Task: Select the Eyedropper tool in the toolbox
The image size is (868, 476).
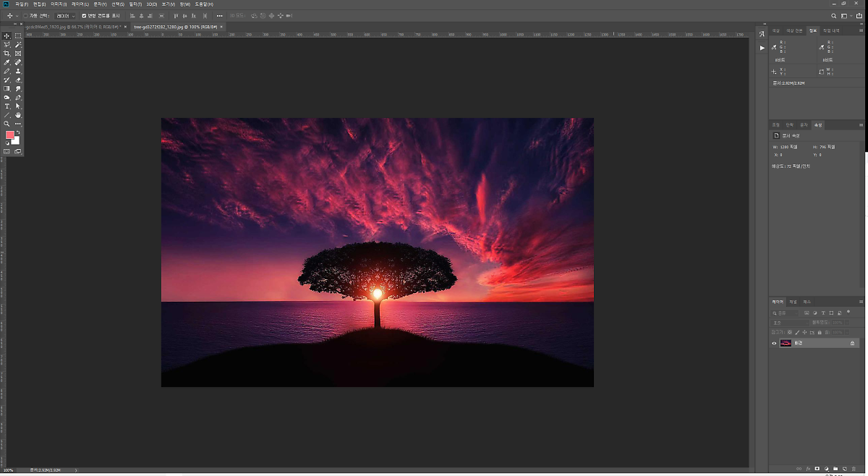Action: 7,63
